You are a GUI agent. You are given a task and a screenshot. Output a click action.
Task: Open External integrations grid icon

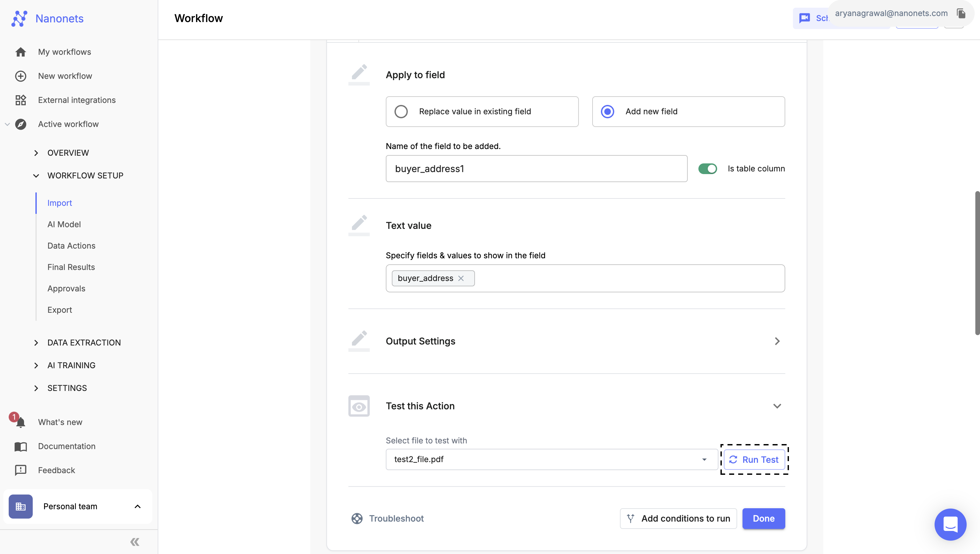[x=21, y=100]
